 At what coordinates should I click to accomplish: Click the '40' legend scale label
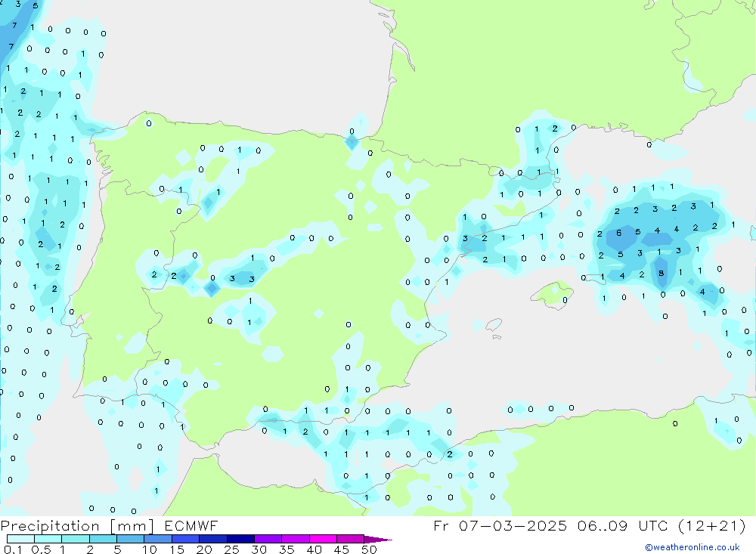[x=314, y=549]
